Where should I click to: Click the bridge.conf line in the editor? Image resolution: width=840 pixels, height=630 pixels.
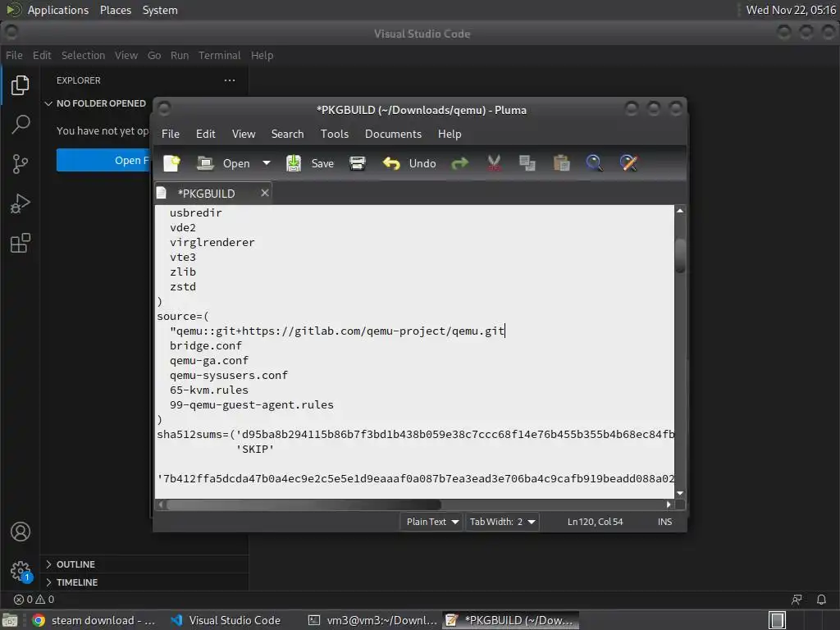point(206,346)
